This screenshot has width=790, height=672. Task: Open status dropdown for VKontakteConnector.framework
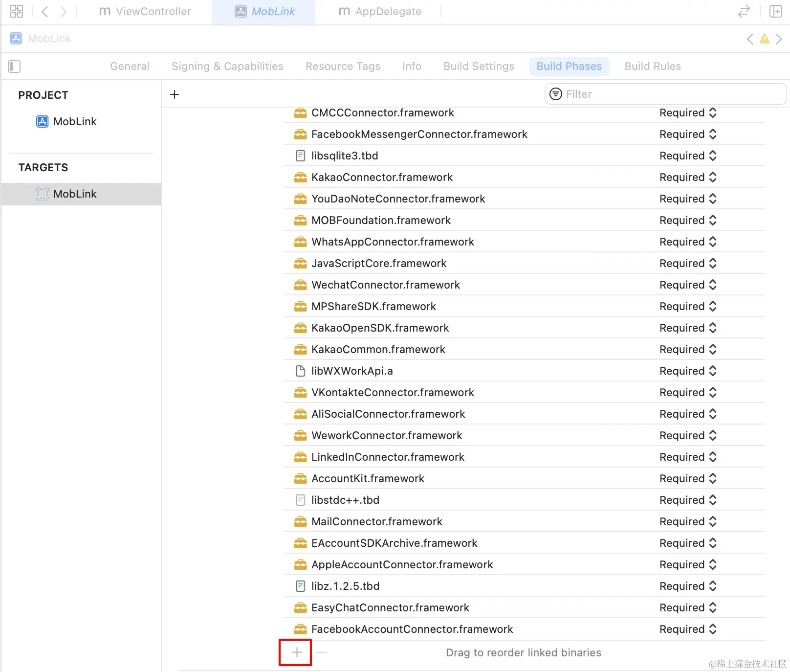coord(688,392)
